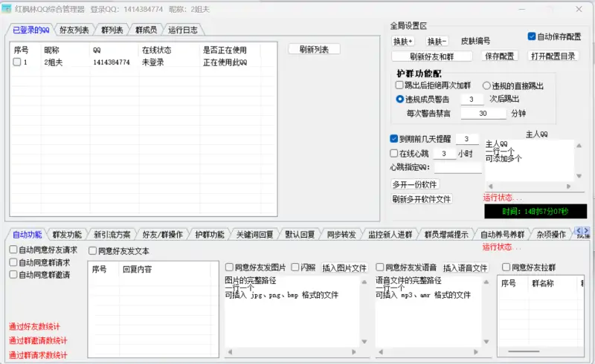The width and height of the screenshot is (595, 364).
Task: Open config folder via 打开配置目录
Action: 553,56
